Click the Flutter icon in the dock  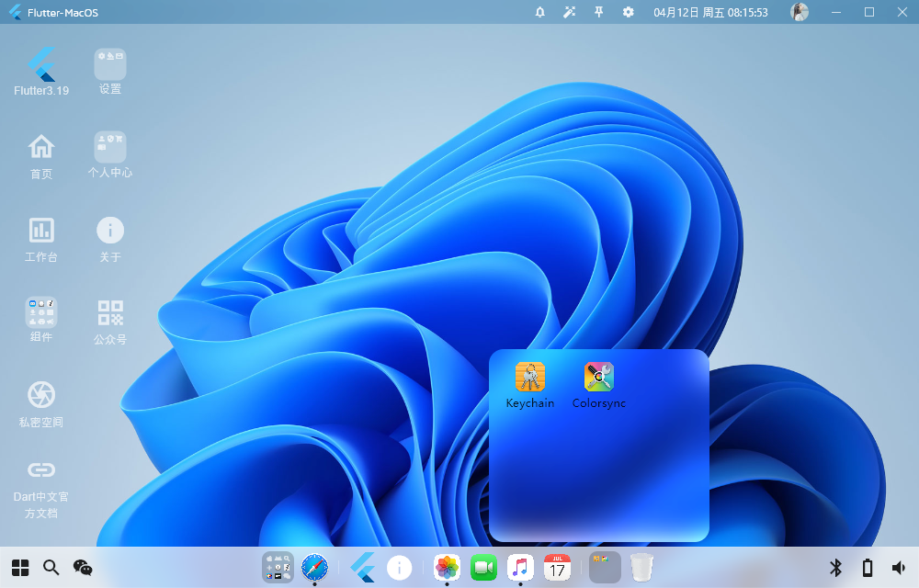363,567
